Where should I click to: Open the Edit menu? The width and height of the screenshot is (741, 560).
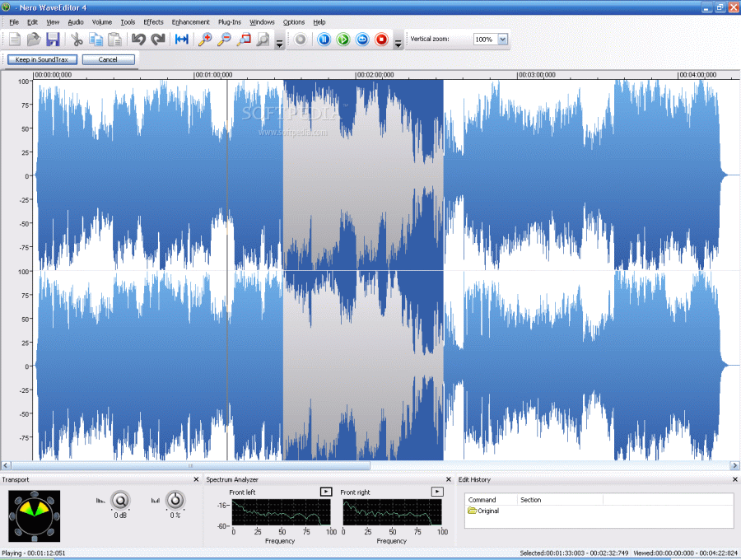pos(32,22)
